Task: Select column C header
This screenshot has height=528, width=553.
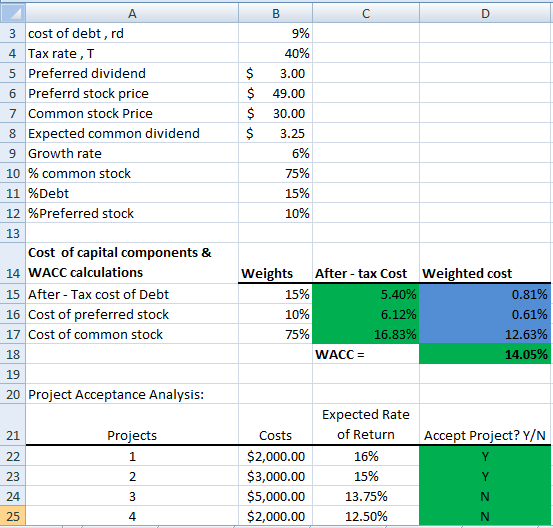Action: pyautogui.click(x=366, y=13)
